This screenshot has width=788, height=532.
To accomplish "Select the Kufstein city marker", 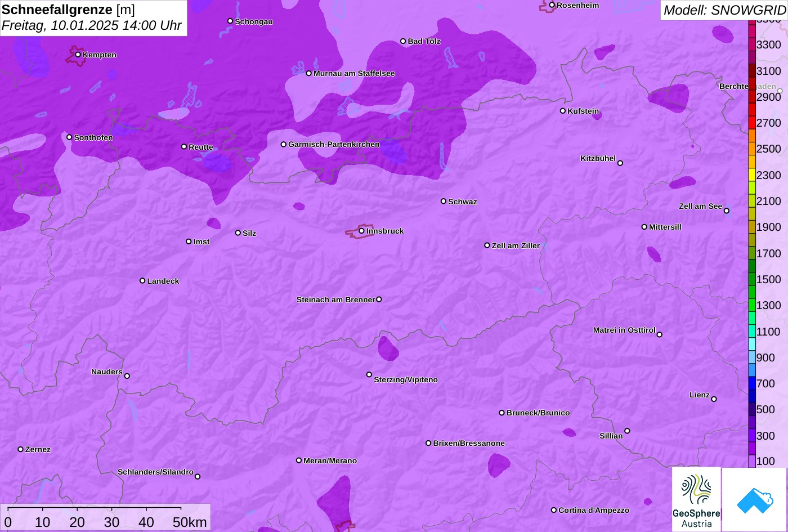I will [x=563, y=111].
